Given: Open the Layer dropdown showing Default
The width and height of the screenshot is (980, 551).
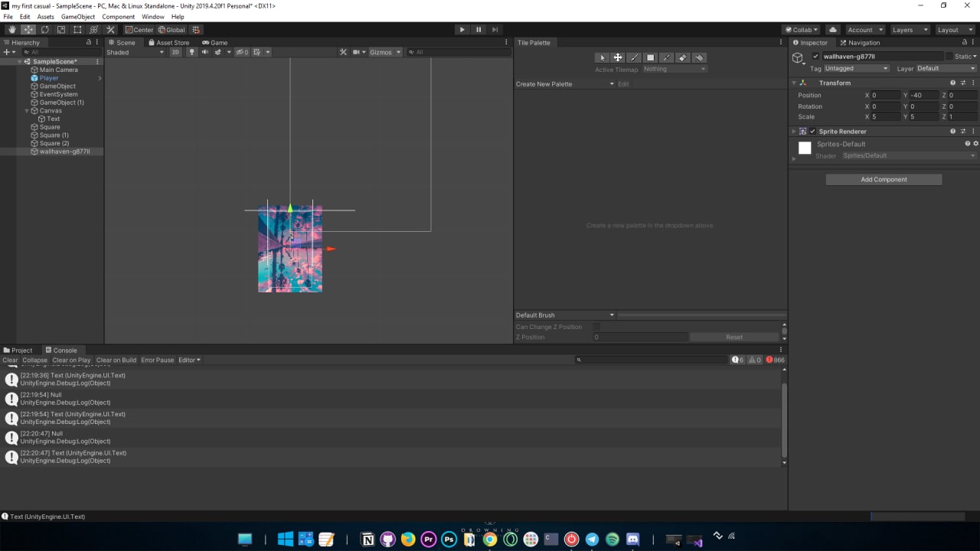Looking at the screenshot, I should click(x=946, y=68).
